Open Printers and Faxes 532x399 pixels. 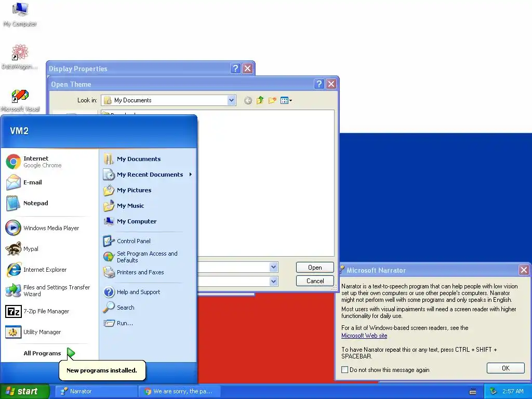coord(148,272)
